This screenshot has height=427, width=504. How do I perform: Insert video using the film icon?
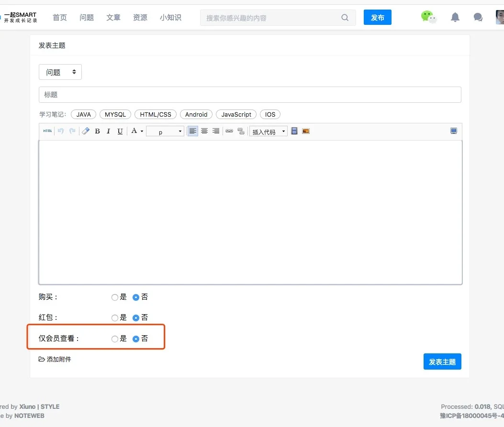294,131
